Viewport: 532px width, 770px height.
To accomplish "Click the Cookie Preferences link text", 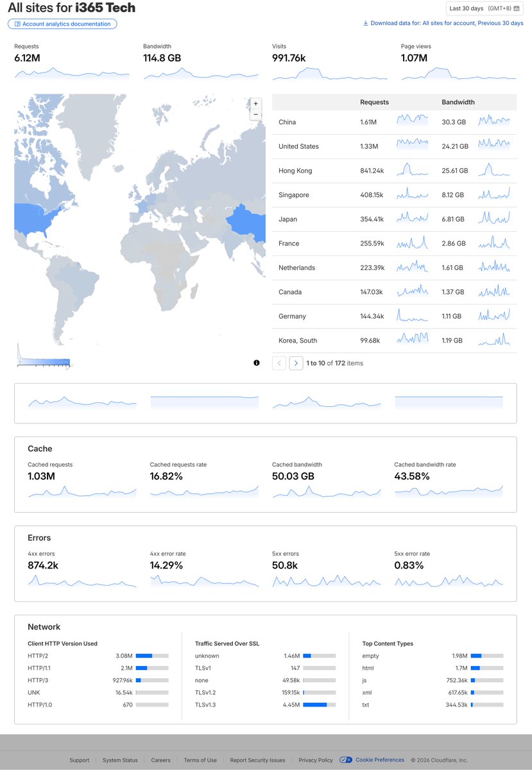I will 380,760.
